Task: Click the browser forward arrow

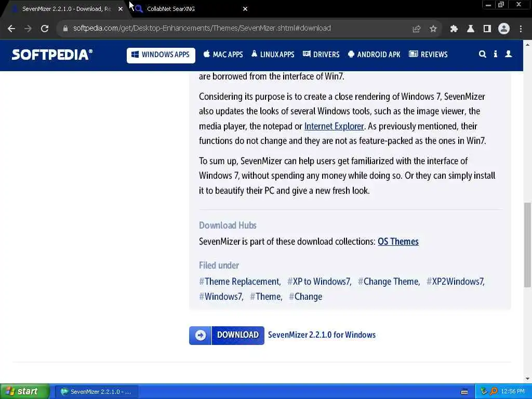Action: (28, 29)
